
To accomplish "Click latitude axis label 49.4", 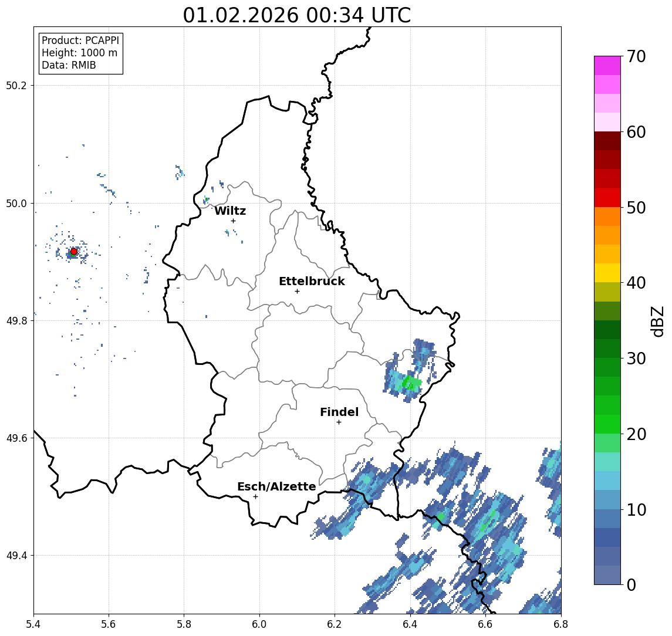I will [x=16, y=556].
